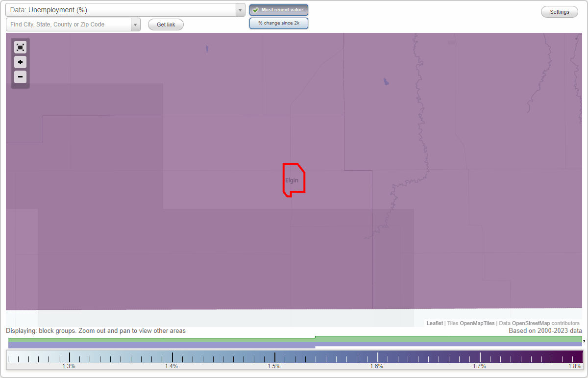Click the fit-map-to-bounds icon
This screenshot has height=378, width=588.
pos(20,47)
